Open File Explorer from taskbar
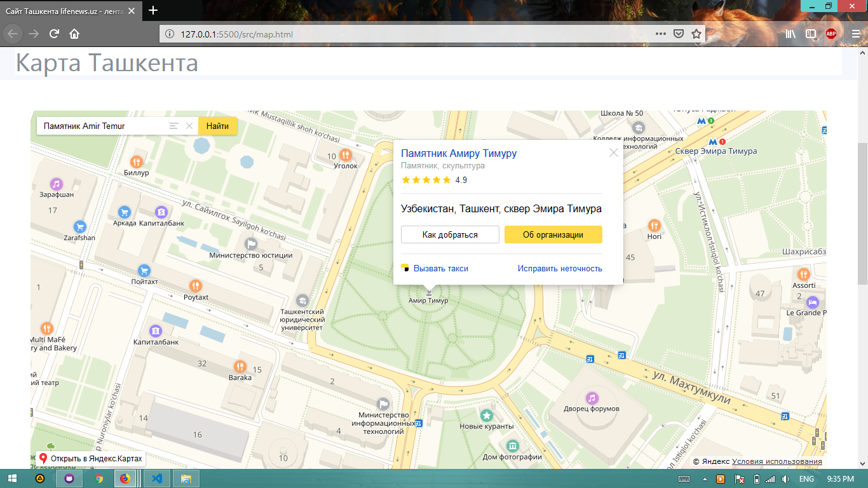This screenshot has width=868, height=488. click(x=186, y=478)
